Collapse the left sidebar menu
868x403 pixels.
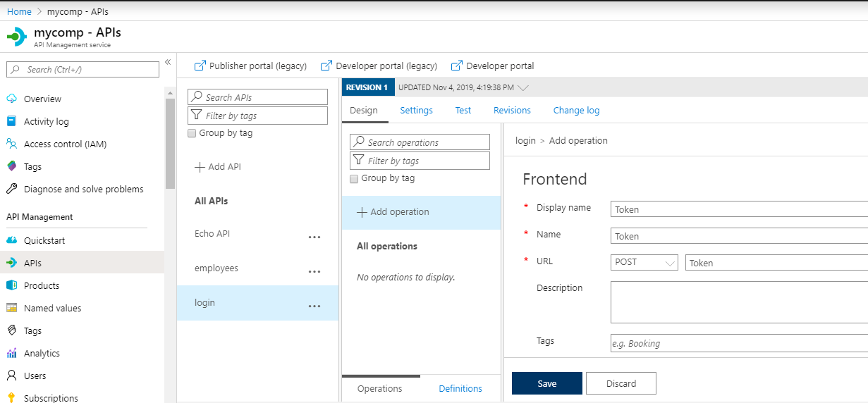pyautogui.click(x=168, y=63)
